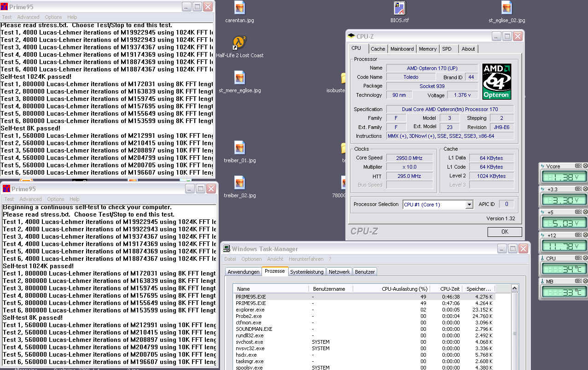
Task: Open the Systemleistung tab in Task-Manager
Action: pos(307,272)
